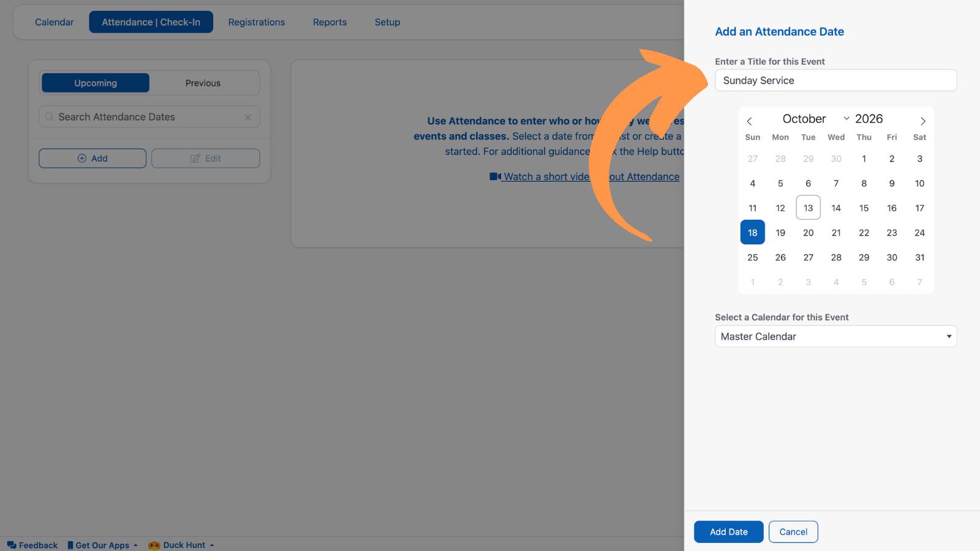The width and height of the screenshot is (980, 551).
Task: Select October 11 in calendar
Action: coord(752,208)
